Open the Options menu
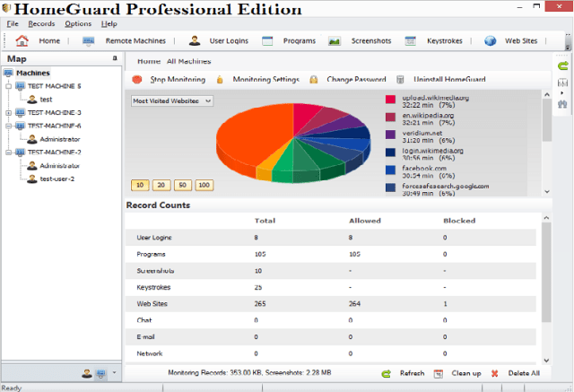 click(x=78, y=24)
